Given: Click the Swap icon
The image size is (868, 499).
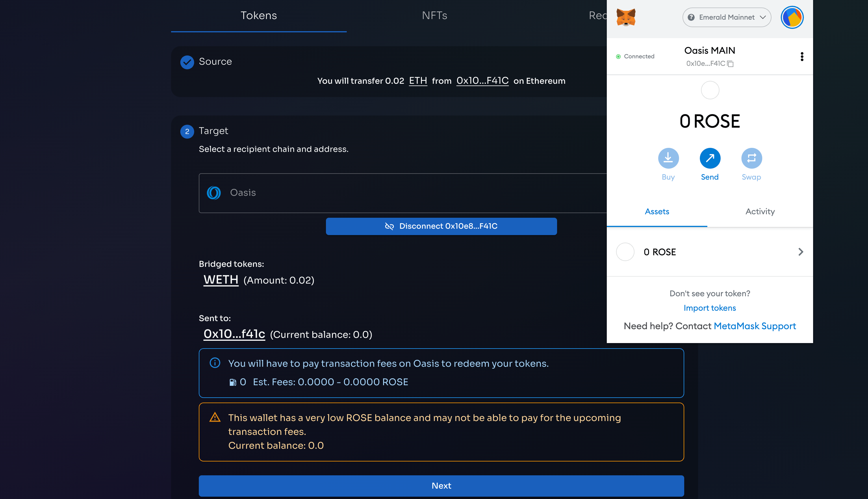Looking at the screenshot, I should click(x=752, y=158).
